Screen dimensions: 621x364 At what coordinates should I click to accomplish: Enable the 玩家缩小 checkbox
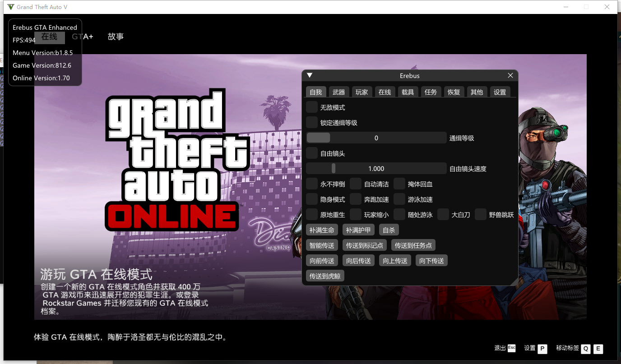tap(356, 214)
